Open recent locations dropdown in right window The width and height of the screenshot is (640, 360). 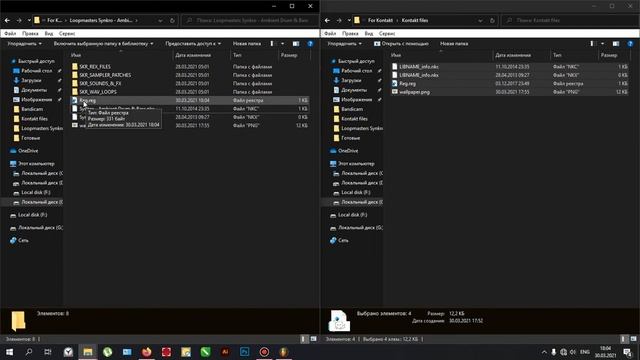349,20
